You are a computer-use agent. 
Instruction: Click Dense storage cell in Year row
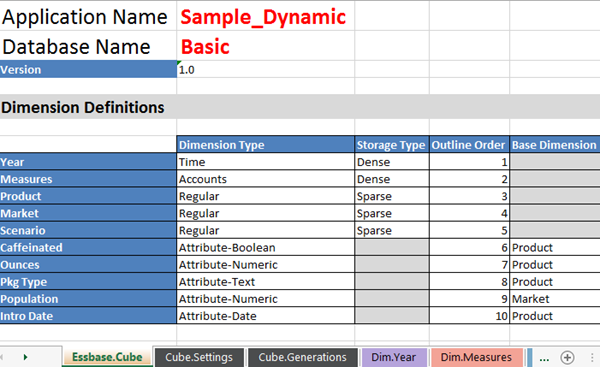pos(392,162)
